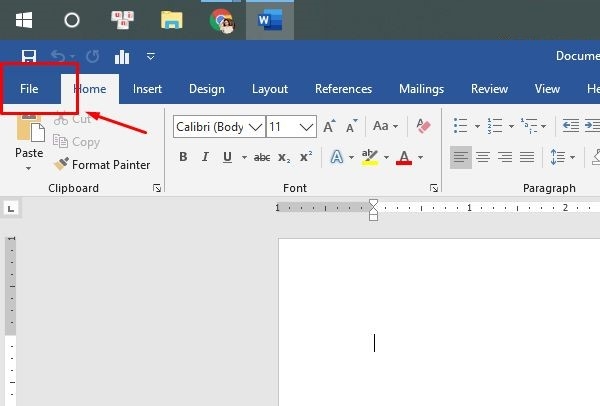
Task: Toggle Underline formatting
Action: click(227, 157)
